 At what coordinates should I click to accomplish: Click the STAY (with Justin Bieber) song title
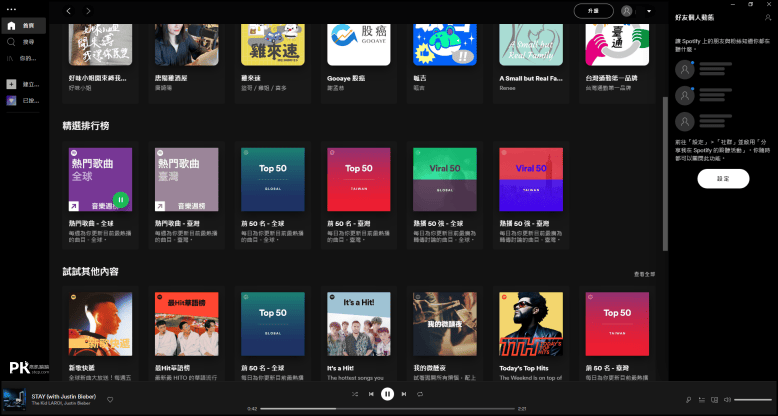(x=64, y=396)
